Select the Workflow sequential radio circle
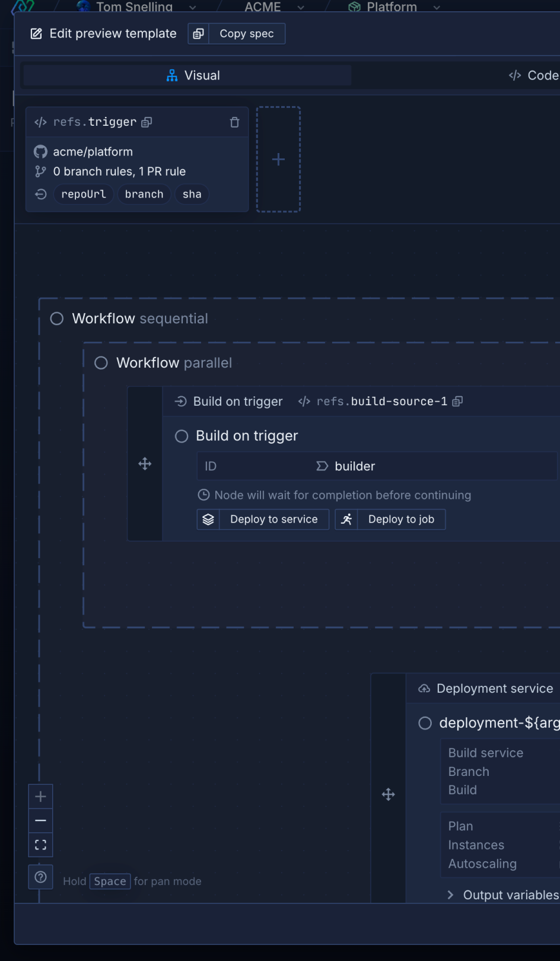Viewport: 560px width, 961px height. click(57, 319)
